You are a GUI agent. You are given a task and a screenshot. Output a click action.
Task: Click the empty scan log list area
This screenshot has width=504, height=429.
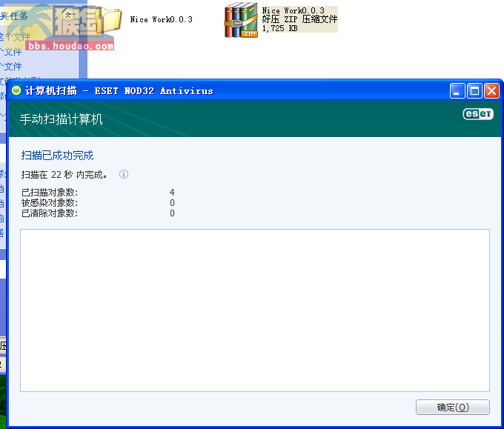[x=255, y=310]
